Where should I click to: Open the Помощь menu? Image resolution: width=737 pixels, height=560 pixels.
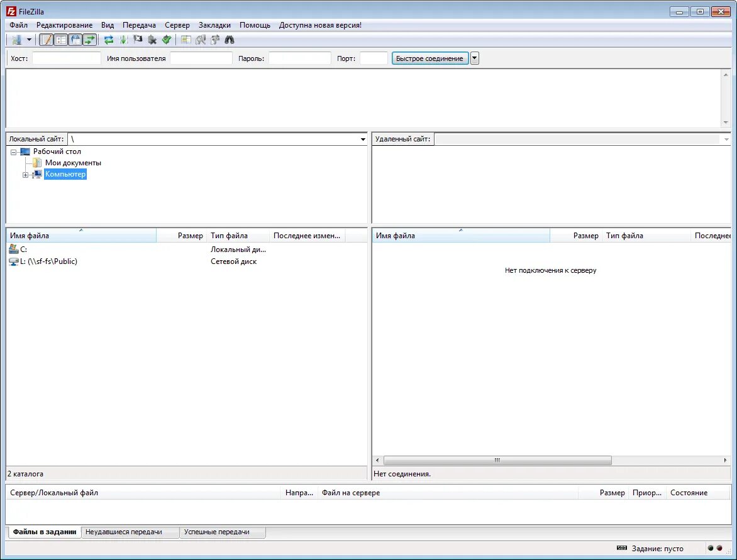pyautogui.click(x=255, y=25)
